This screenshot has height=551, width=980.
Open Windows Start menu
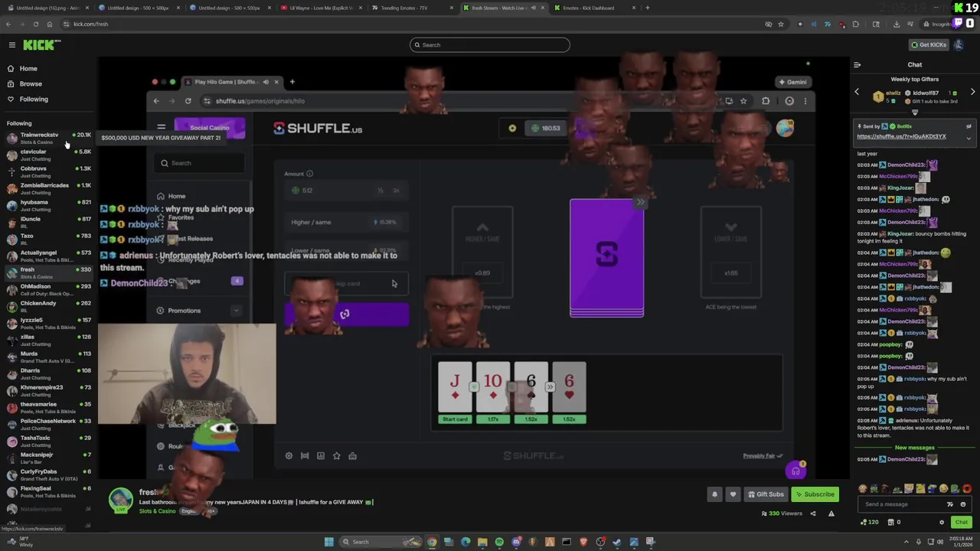[329, 542]
